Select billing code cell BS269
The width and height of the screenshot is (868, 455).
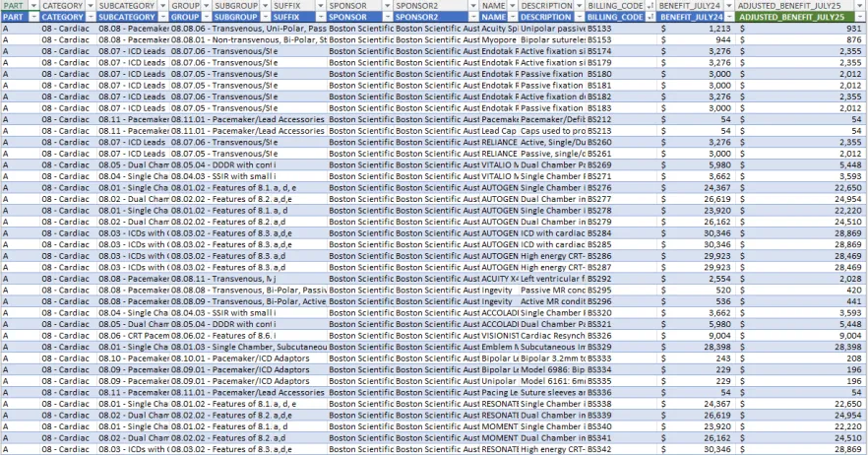[621, 164]
